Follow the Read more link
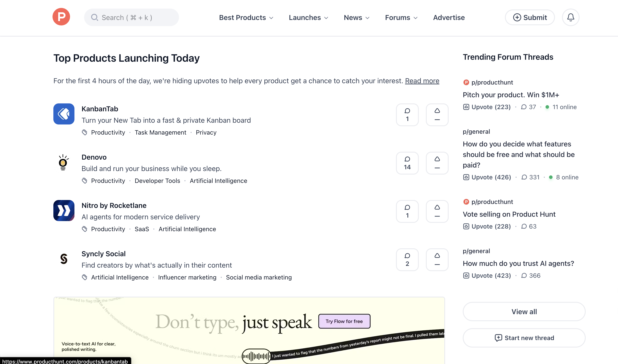Screen dimensions: 618x364 422,81
